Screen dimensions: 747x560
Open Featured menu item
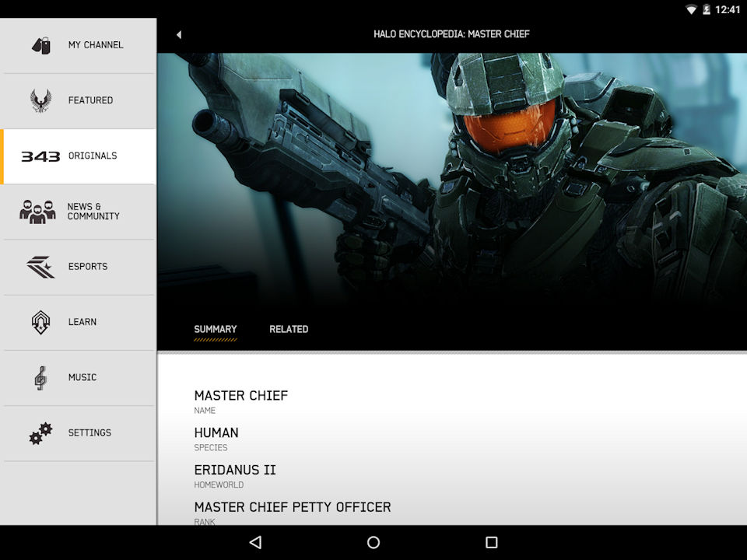pyautogui.click(x=78, y=101)
